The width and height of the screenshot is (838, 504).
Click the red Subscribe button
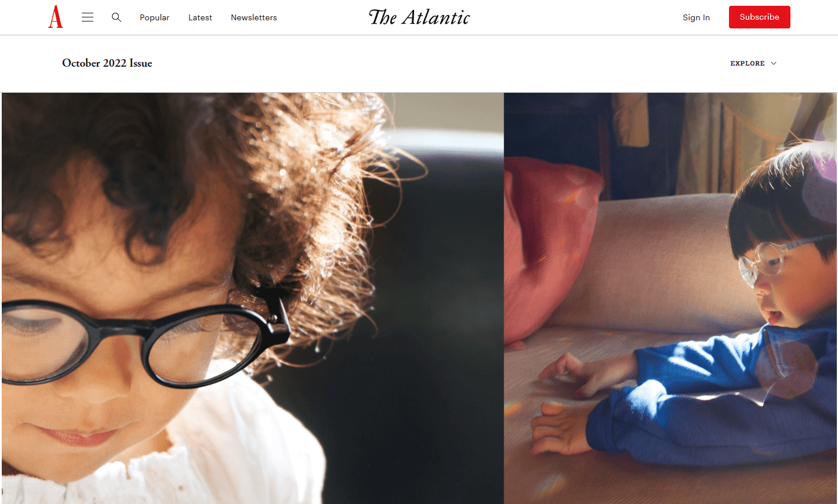pyautogui.click(x=759, y=17)
